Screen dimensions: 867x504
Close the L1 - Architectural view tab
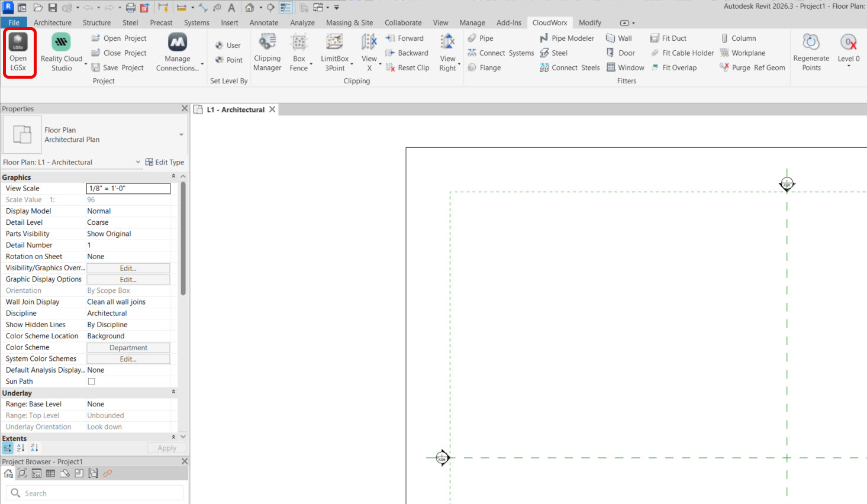click(272, 109)
